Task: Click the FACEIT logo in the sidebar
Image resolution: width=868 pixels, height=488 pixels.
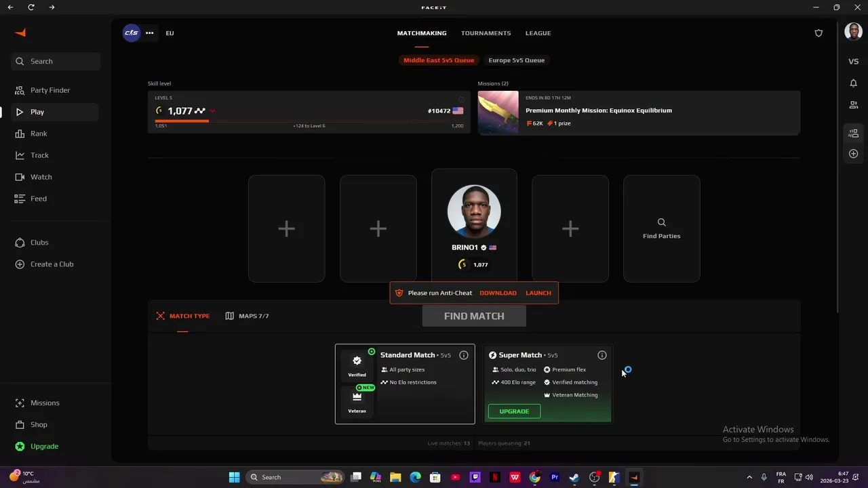Action: pyautogui.click(x=20, y=33)
